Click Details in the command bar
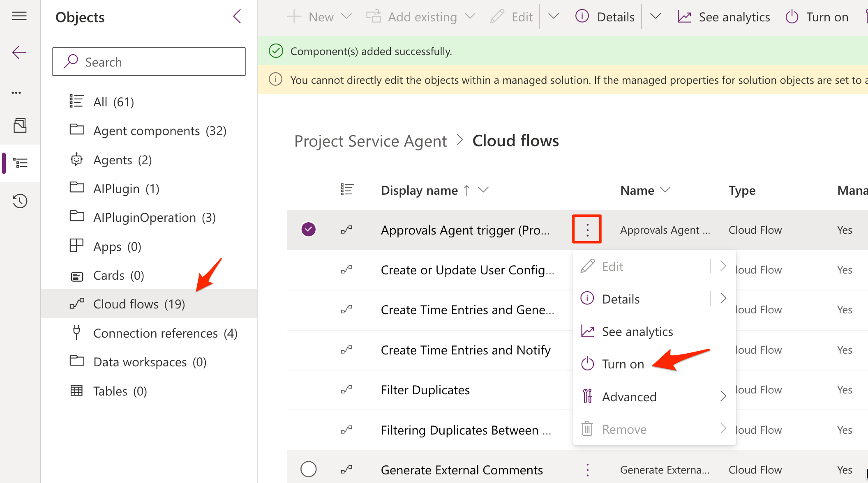The height and width of the screenshot is (483, 868). [605, 17]
